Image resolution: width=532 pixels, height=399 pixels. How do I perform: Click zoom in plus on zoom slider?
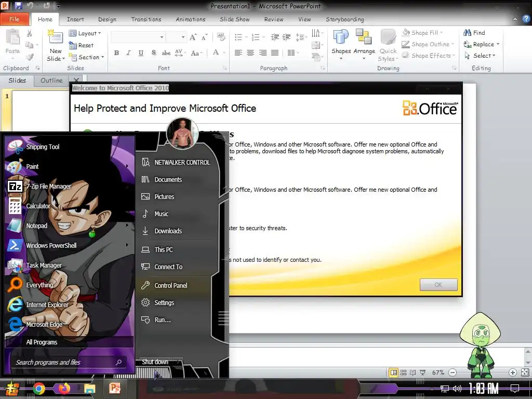[512, 373]
